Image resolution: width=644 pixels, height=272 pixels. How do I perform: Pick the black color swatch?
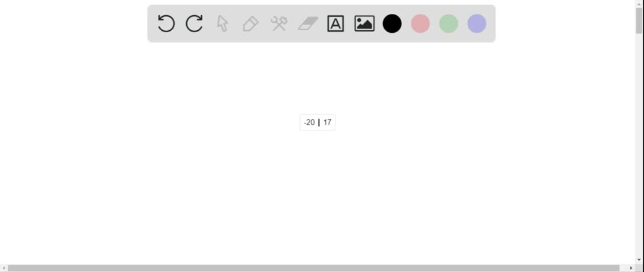click(392, 23)
